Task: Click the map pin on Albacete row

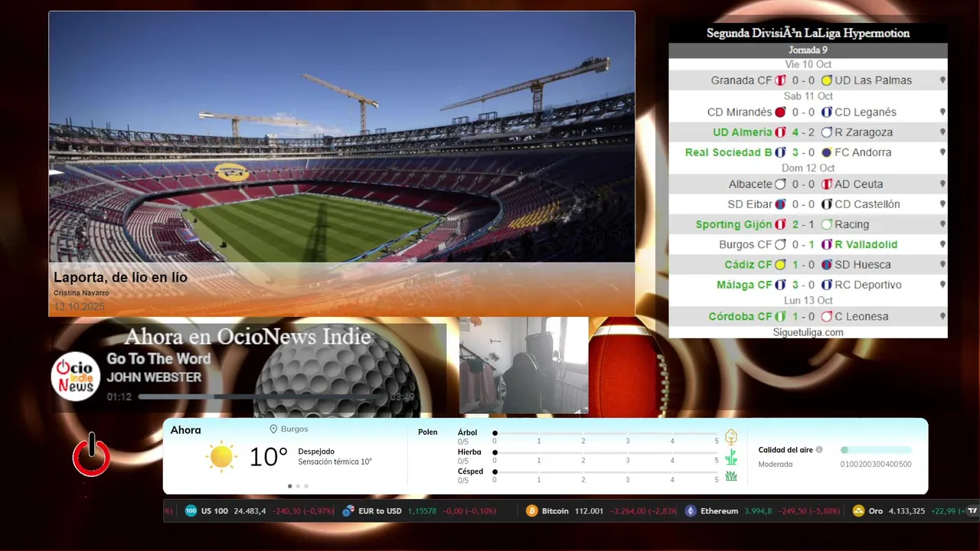Action: click(942, 184)
